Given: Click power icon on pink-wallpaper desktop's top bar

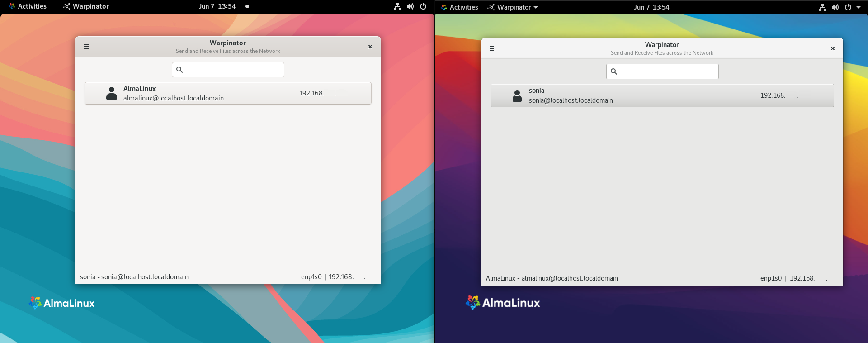Looking at the screenshot, I should click(423, 6).
